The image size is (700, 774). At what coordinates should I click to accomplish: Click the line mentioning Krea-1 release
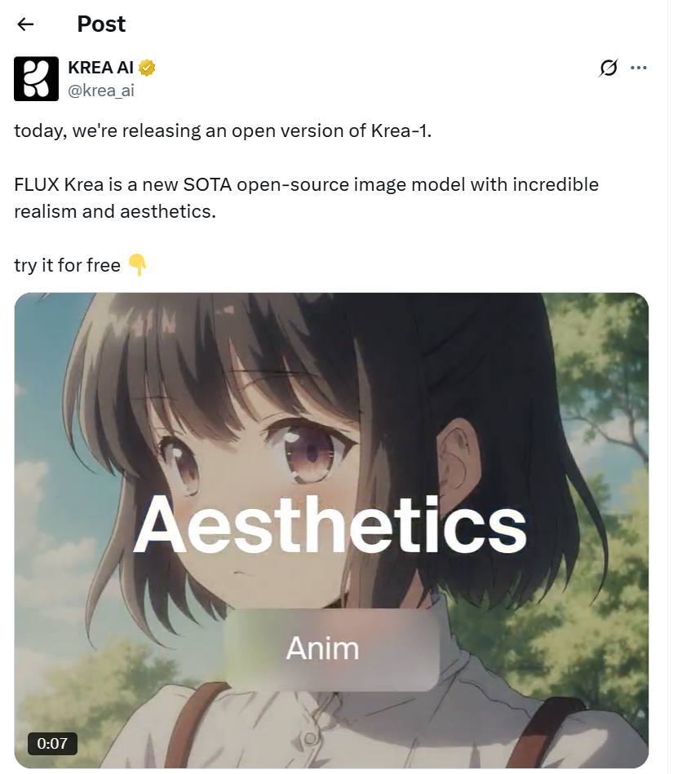click(x=223, y=130)
